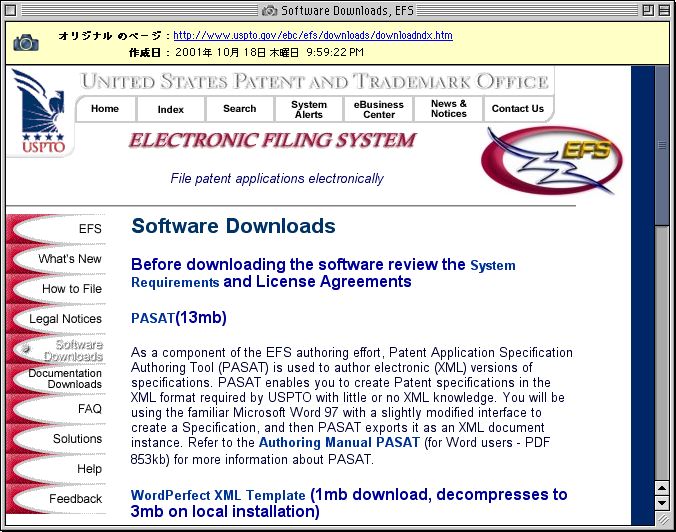Open the eBusiness Center tab
This screenshot has height=532, width=676.
tap(379, 109)
